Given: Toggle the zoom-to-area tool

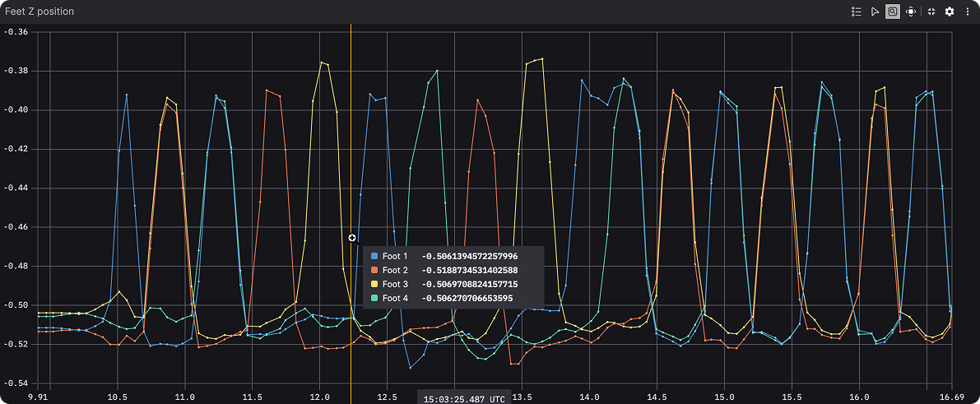Looking at the screenshot, I should pos(893,12).
